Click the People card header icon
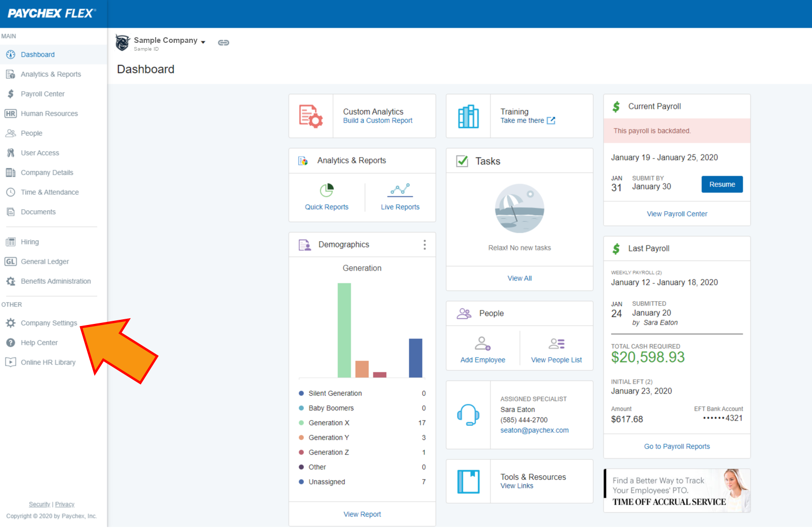The height and width of the screenshot is (528, 812). (x=464, y=314)
